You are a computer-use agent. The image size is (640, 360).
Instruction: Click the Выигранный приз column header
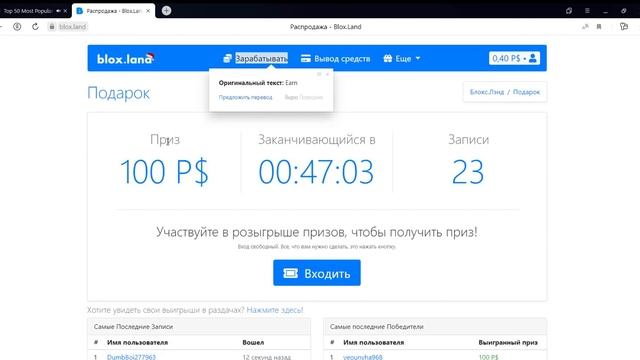point(508,342)
